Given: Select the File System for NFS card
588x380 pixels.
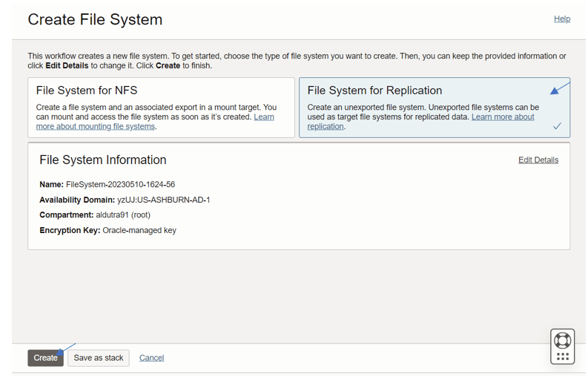Looking at the screenshot, I should tap(161, 108).
